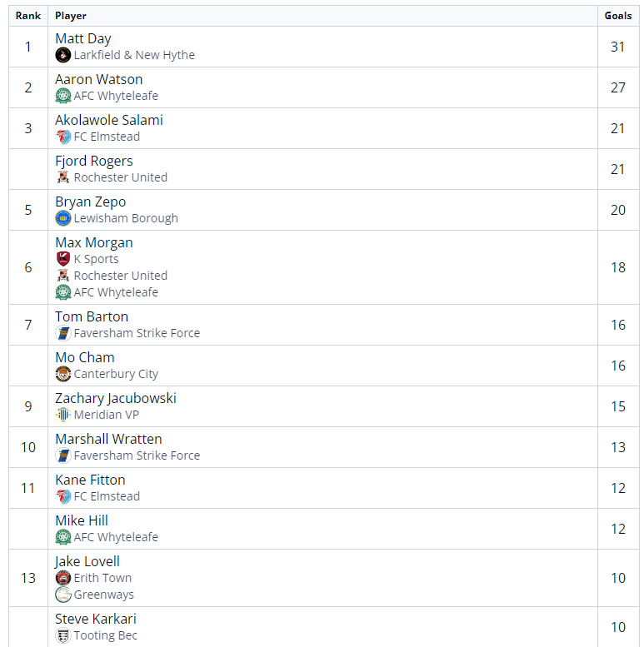
Task: Open Aaron Watson's player profile
Action: 98,79
